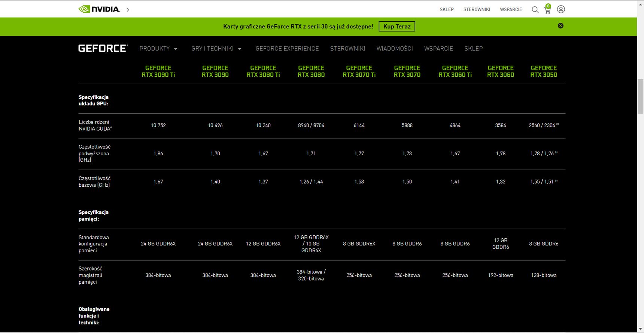Screen dimensions: 644x333
Task: Click the '12 GB GDDR6X / 10 GB GDDR6X' memory cell
Action: pyautogui.click(x=311, y=244)
